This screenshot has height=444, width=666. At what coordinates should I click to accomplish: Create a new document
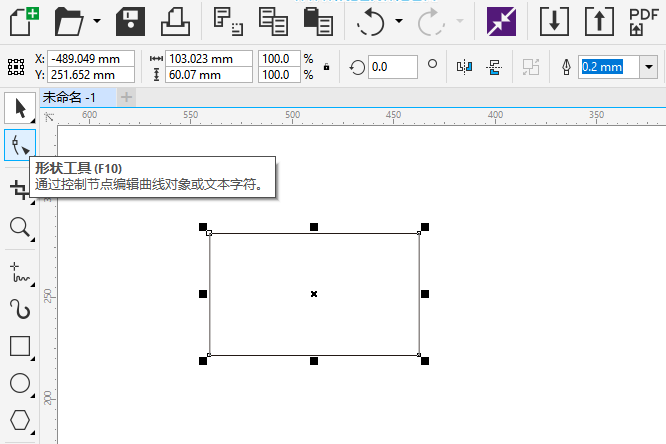pos(24,21)
